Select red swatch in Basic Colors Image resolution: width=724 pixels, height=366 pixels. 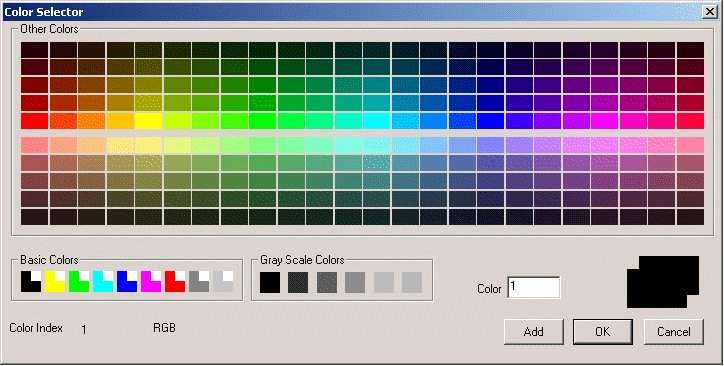click(175, 282)
